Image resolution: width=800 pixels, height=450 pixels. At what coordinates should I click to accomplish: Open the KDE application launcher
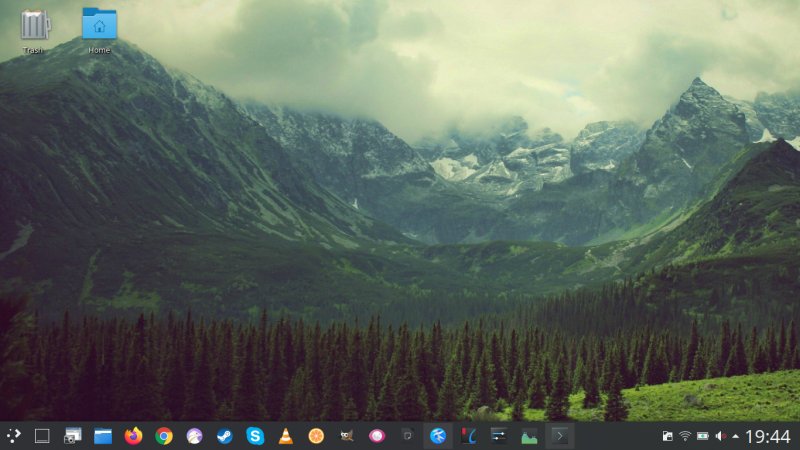point(14,436)
